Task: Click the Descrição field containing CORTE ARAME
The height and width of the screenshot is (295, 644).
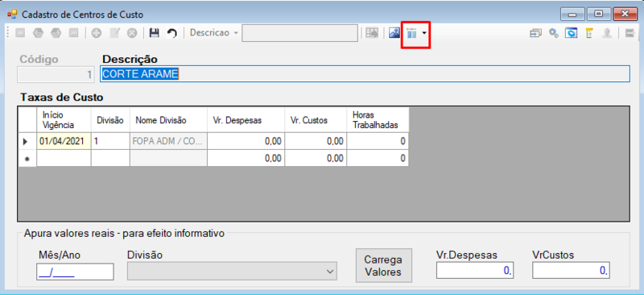Action: [x=365, y=74]
